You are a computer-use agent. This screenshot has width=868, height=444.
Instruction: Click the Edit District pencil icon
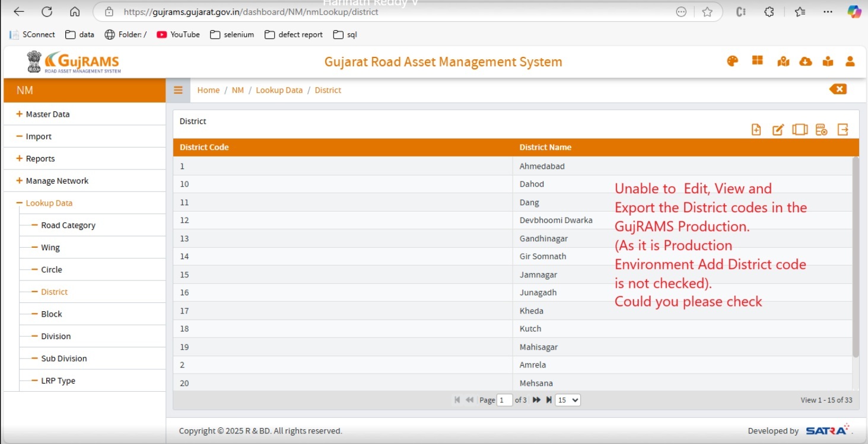[x=778, y=130]
